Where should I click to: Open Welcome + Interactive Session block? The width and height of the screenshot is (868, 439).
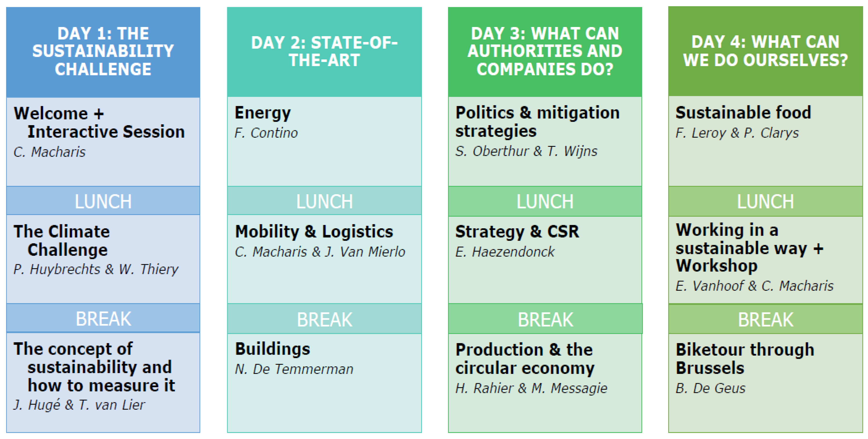(x=103, y=142)
